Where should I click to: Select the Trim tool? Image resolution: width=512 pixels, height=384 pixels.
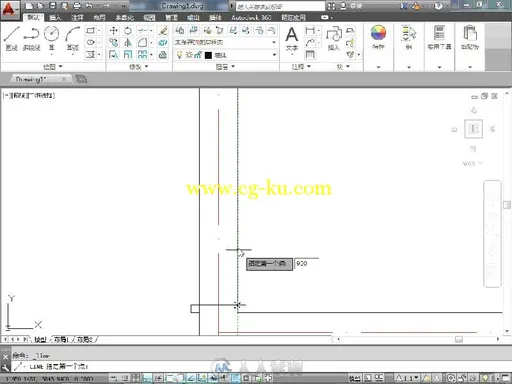click(142, 31)
